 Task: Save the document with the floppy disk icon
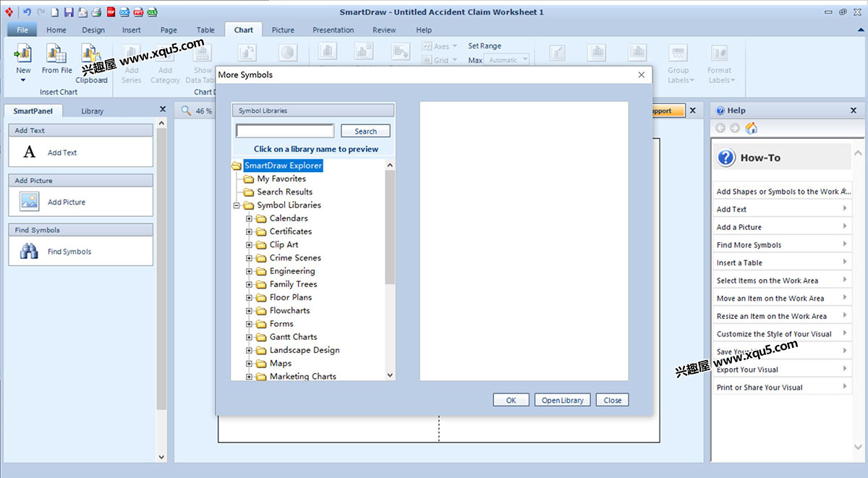click(68, 12)
